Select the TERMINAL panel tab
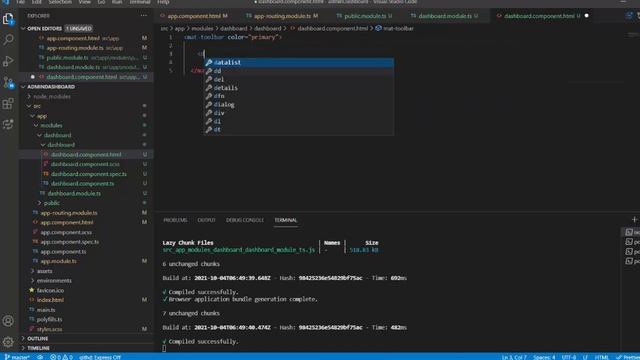640x360 pixels. tap(286, 220)
